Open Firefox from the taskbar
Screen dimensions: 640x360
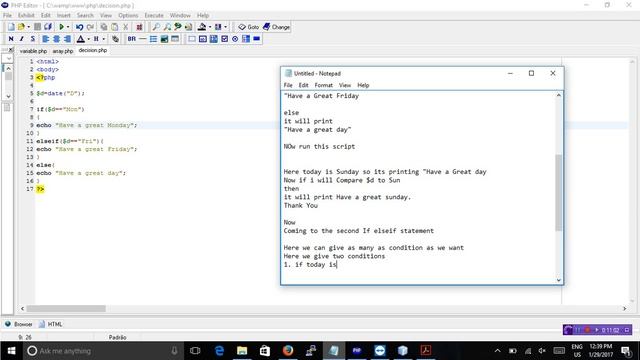[x=288, y=350]
